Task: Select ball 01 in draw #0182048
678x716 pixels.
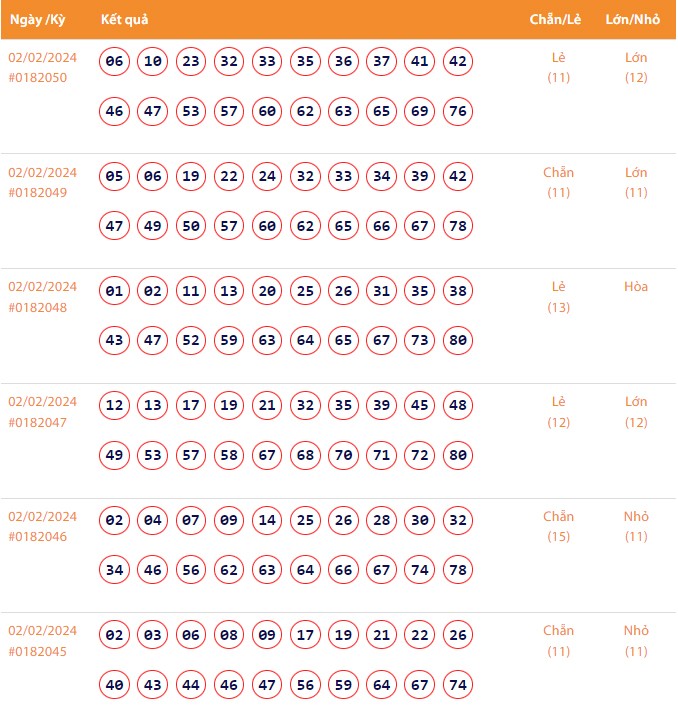Action: 115,292
